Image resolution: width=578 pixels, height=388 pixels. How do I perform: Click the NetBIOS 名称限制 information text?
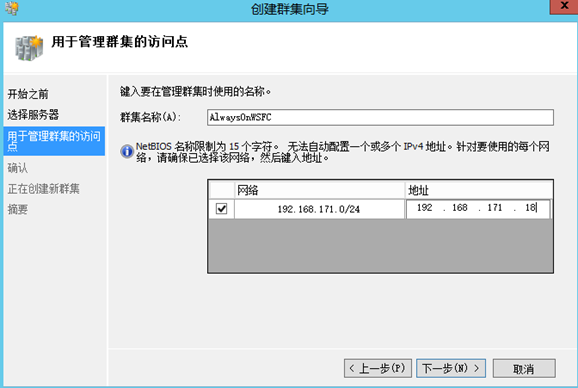[x=342, y=152]
